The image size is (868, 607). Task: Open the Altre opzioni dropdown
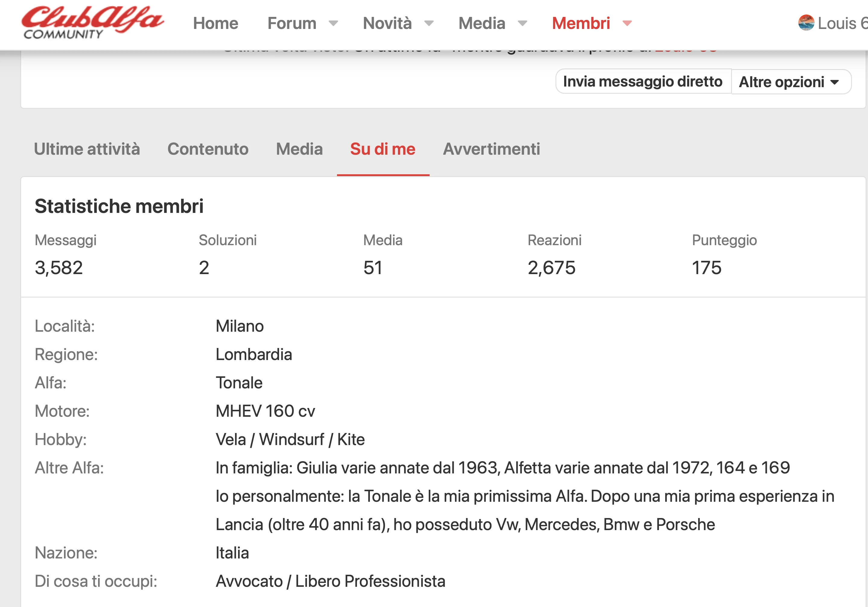coord(791,82)
